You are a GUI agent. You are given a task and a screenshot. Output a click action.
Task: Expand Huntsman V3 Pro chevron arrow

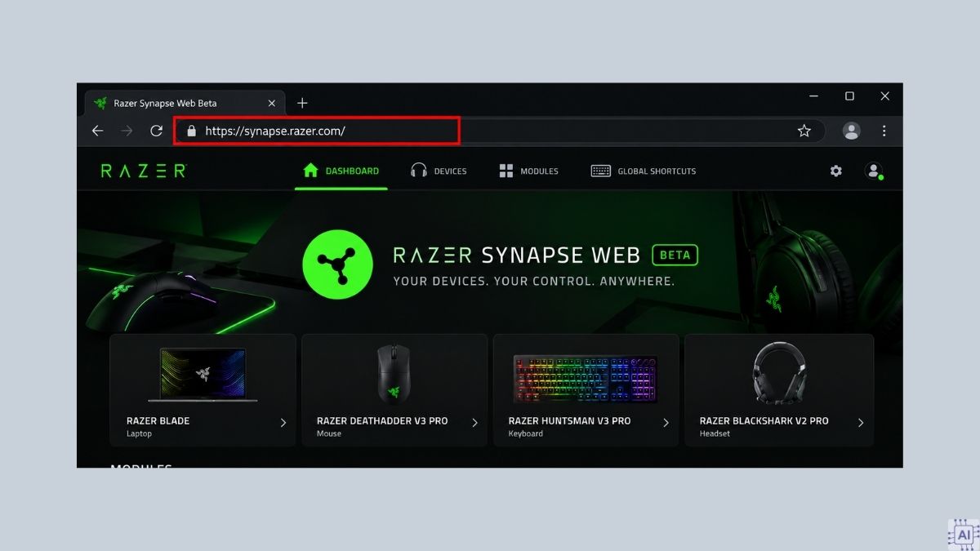[x=666, y=423]
